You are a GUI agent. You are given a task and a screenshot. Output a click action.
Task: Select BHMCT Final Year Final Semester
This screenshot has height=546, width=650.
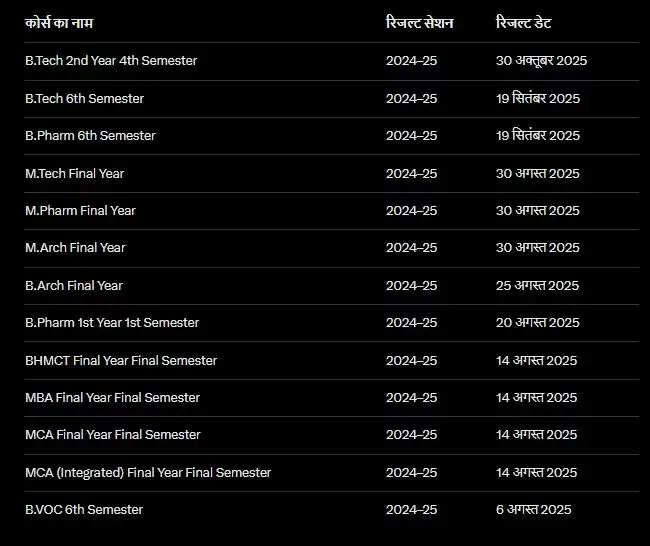point(121,361)
